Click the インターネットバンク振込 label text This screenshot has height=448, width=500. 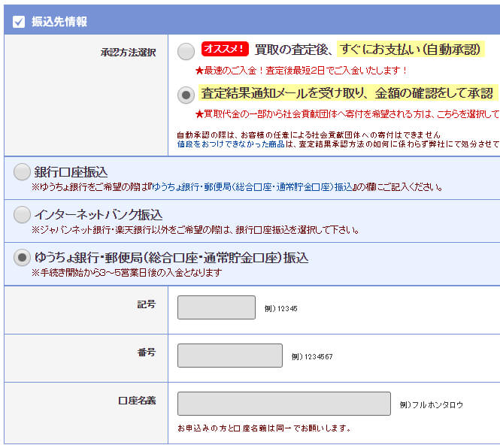tap(98, 215)
